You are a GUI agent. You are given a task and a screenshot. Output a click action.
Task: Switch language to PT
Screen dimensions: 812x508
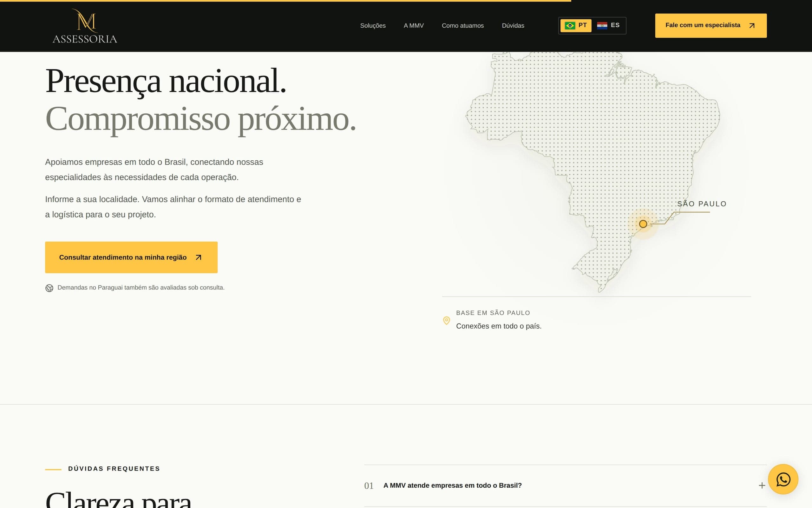576,25
